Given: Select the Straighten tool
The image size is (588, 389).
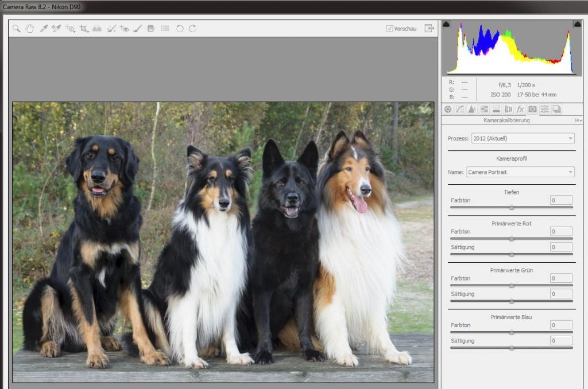Looking at the screenshot, I should 97,29.
